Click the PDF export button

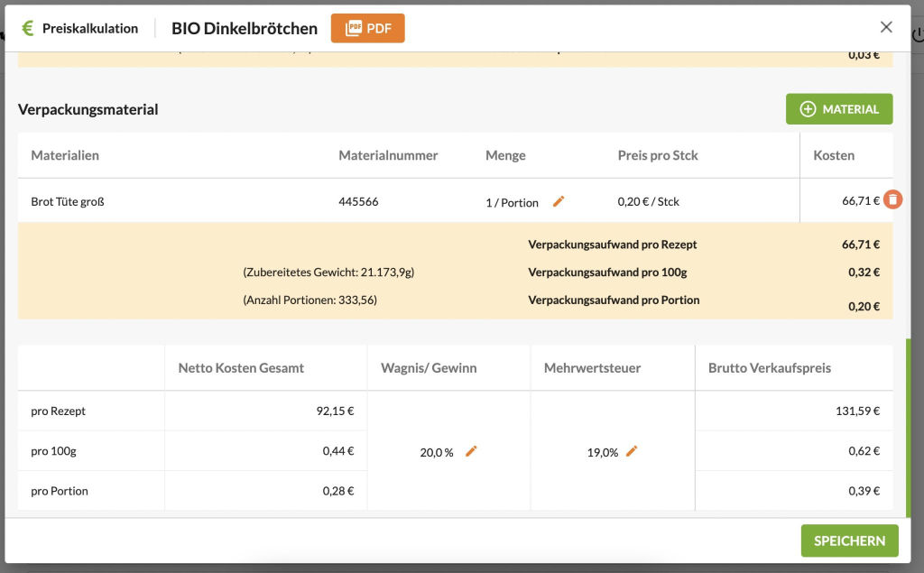tap(367, 28)
